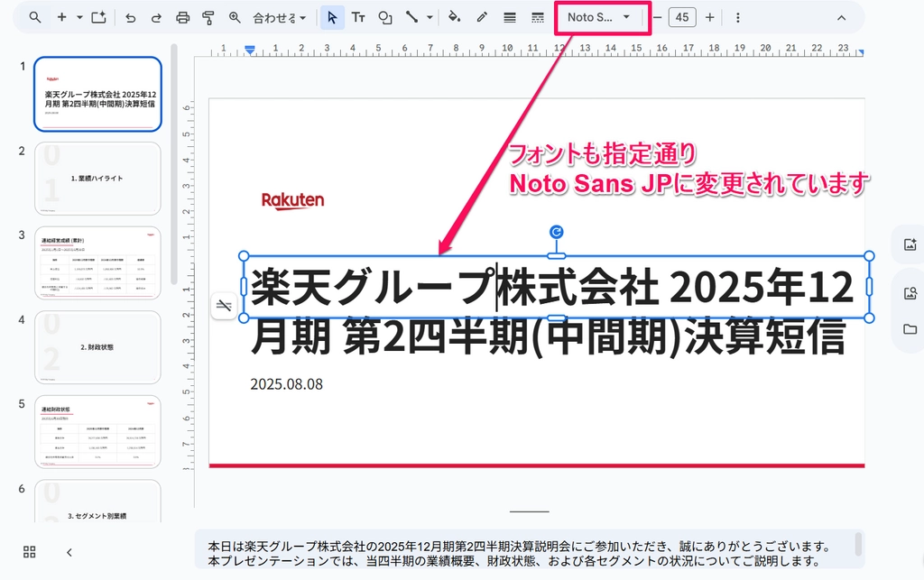
Task: Open new slide layout dropdown arrow
Action: click(x=79, y=18)
